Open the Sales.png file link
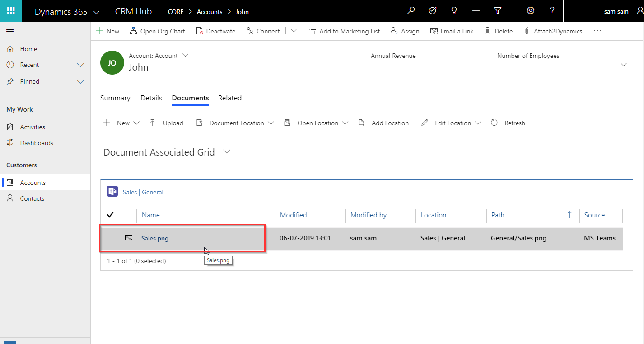This screenshot has height=344, width=644. (x=155, y=238)
